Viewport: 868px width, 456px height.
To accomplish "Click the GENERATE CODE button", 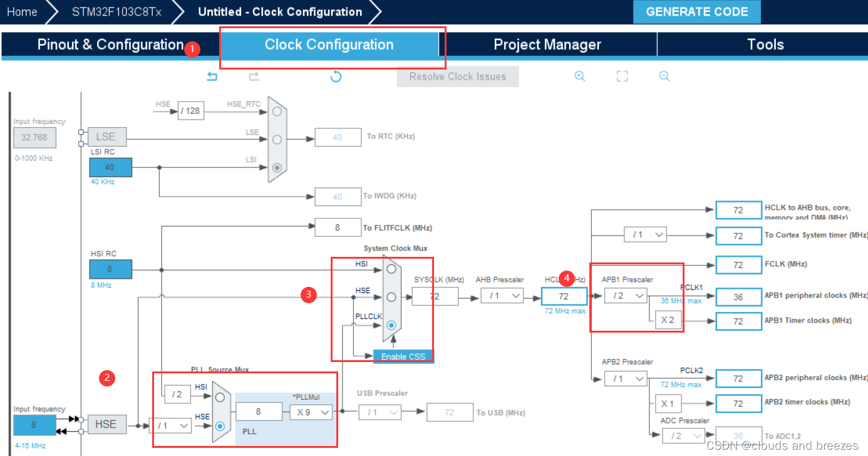I will click(697, 12).
